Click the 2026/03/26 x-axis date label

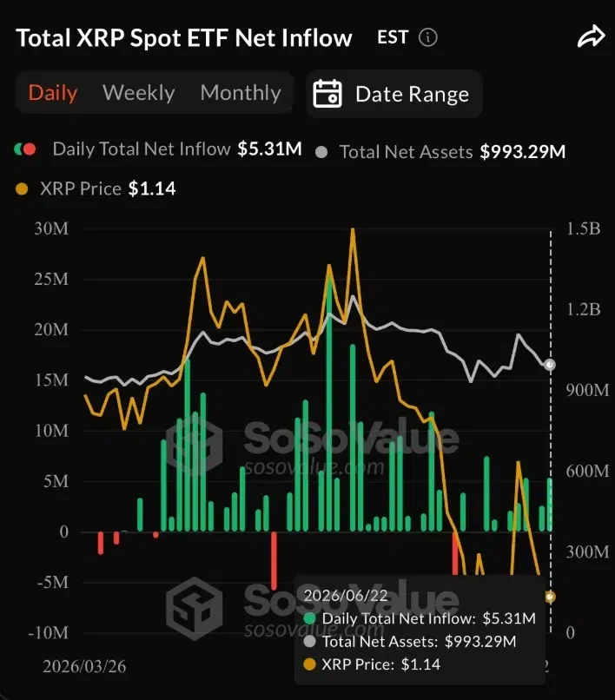click(x=84, y=666)
